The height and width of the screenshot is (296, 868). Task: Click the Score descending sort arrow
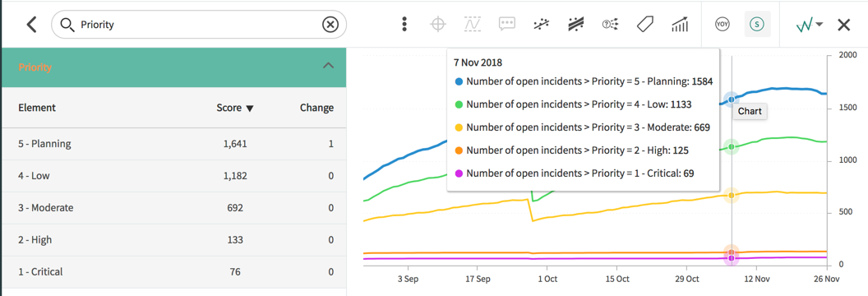pyautogui.click(x=250, y=109)
